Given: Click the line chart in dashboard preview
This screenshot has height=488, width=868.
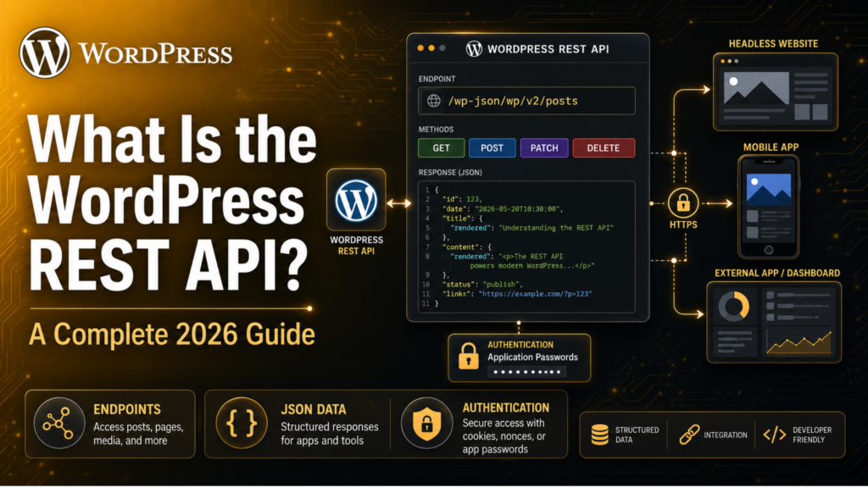Looking at the screenshot, I should pos(798,341).
